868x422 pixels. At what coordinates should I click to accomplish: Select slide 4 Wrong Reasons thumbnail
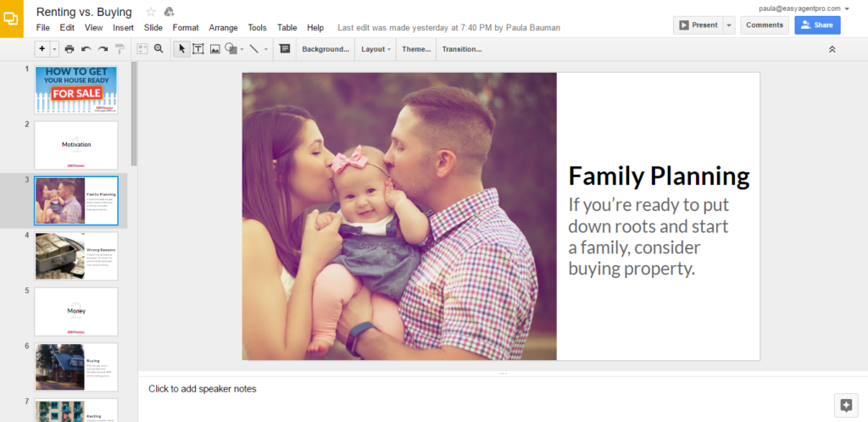(75, 256)
